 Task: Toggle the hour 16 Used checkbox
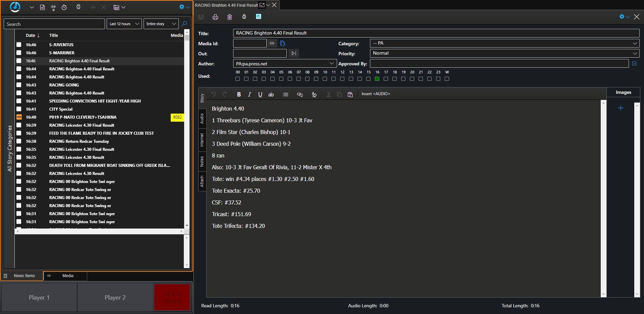(x=377, y=79)
